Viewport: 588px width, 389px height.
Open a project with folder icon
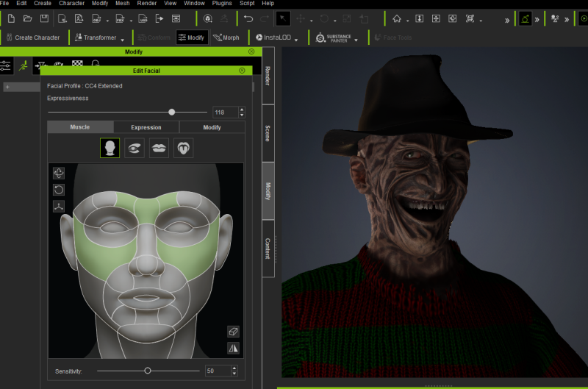coord(27,18)
